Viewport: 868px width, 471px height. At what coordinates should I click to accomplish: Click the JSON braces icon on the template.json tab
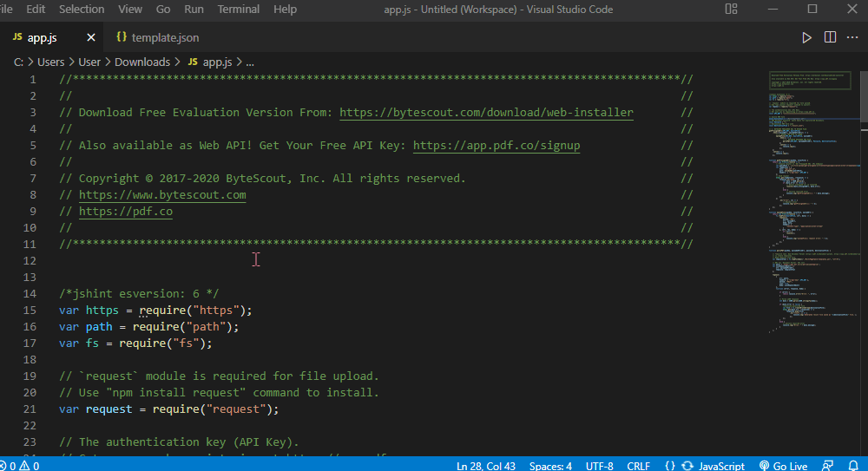[122, 37]
